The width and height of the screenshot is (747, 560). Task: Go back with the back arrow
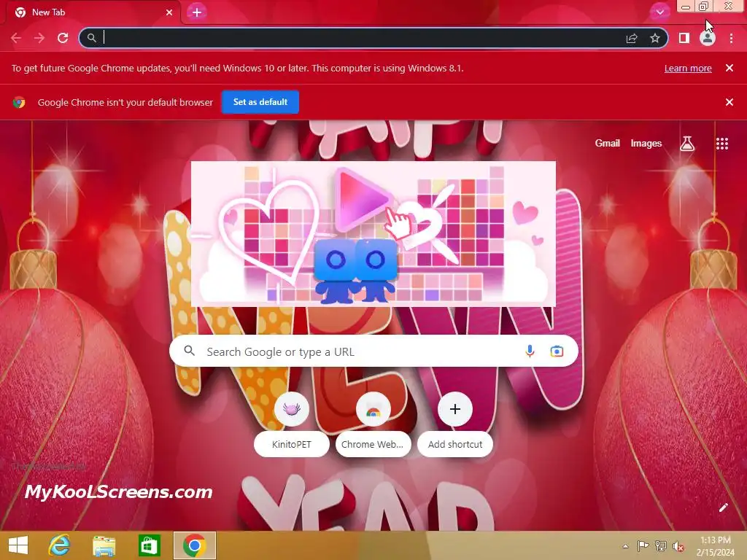pos(16,38)
